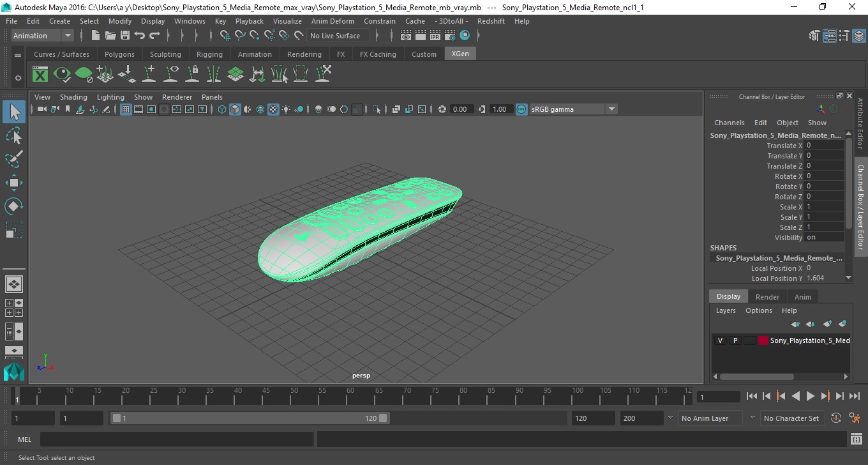The width and height of the screenshot is (868, 465).
Task: Click the smooth shade all cube icon
Action: (x=235, y=109)
